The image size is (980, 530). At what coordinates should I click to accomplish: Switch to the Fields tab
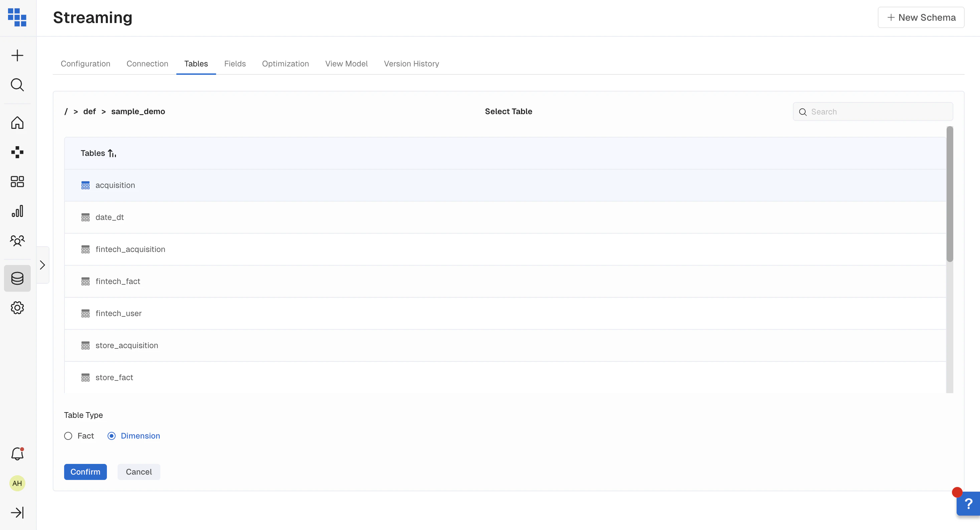pos(235,63)
